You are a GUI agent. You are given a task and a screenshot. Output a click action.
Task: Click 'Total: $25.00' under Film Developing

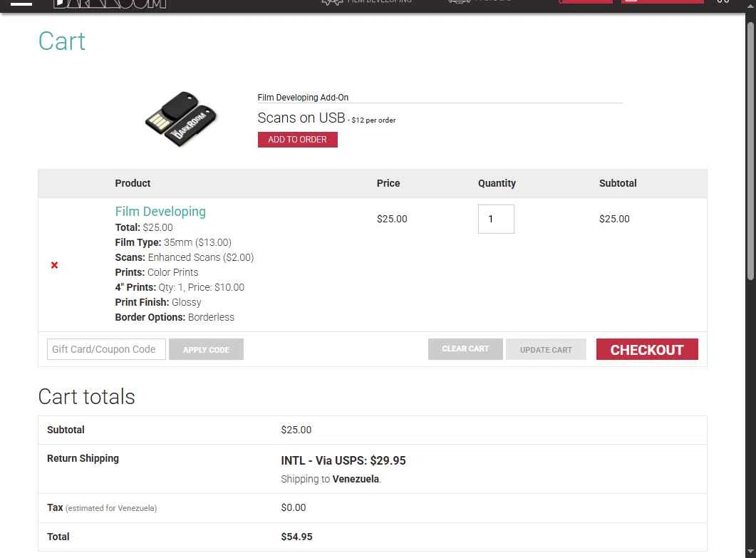click(144, 227)
